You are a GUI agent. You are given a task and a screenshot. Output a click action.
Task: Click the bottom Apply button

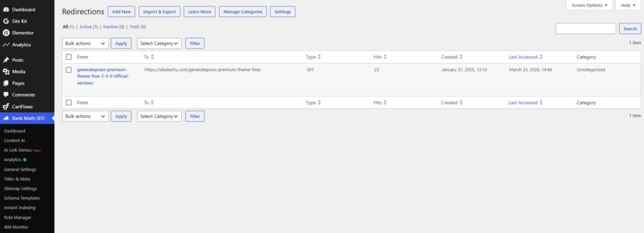point(121,116)
